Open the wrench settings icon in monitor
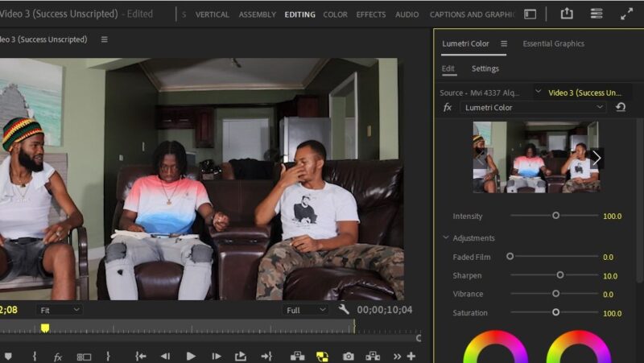The width and height of the screenshot is (644, 363). click(x=344, y=309)
